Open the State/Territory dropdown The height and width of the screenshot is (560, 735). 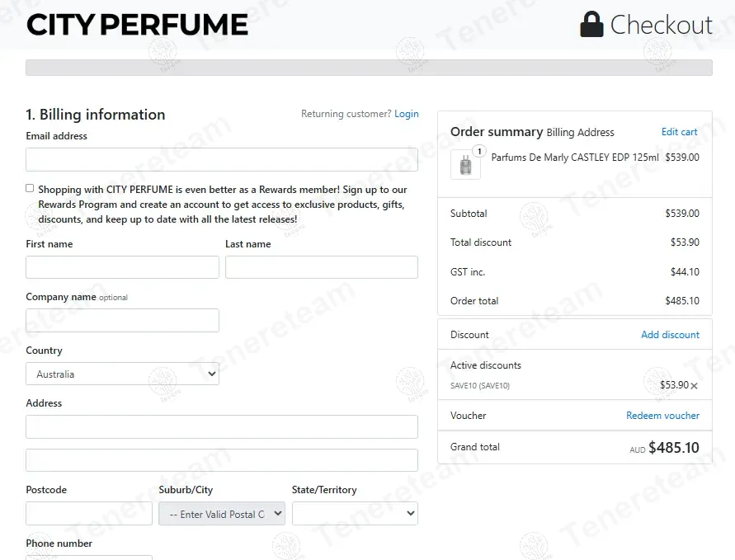pos(355,514)
